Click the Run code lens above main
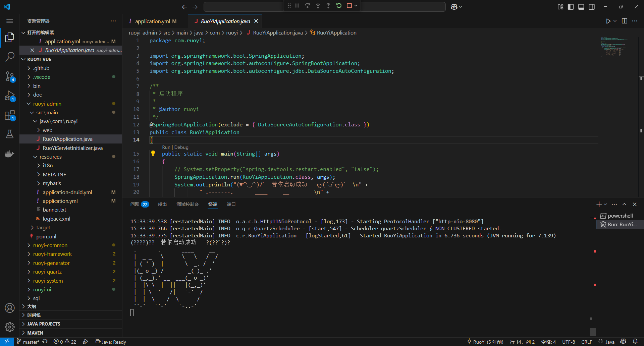Image resolution: width=644 pixels, height=346 pixels. 166,147
